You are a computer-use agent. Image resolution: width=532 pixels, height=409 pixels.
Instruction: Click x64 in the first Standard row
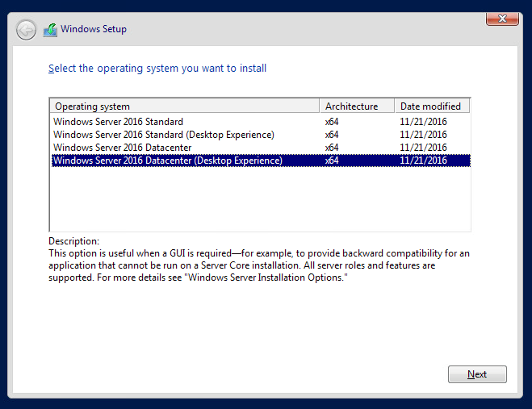click(x=332, y=122)
